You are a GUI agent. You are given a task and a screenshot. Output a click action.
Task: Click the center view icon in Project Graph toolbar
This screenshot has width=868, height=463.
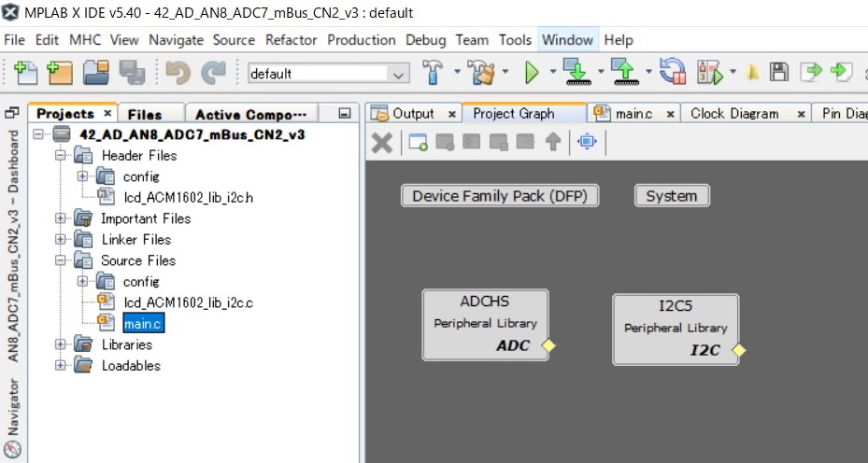[586, 142]
